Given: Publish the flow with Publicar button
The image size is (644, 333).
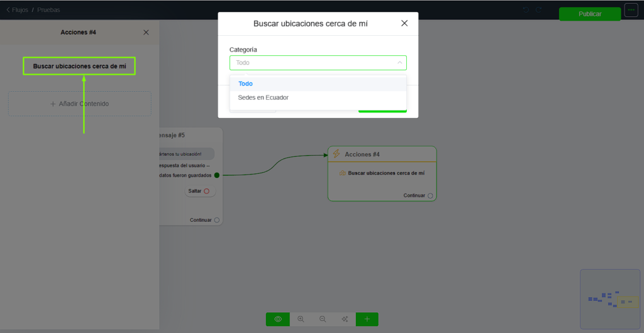Looking at the screenshot, I should [x=589, y=14].
